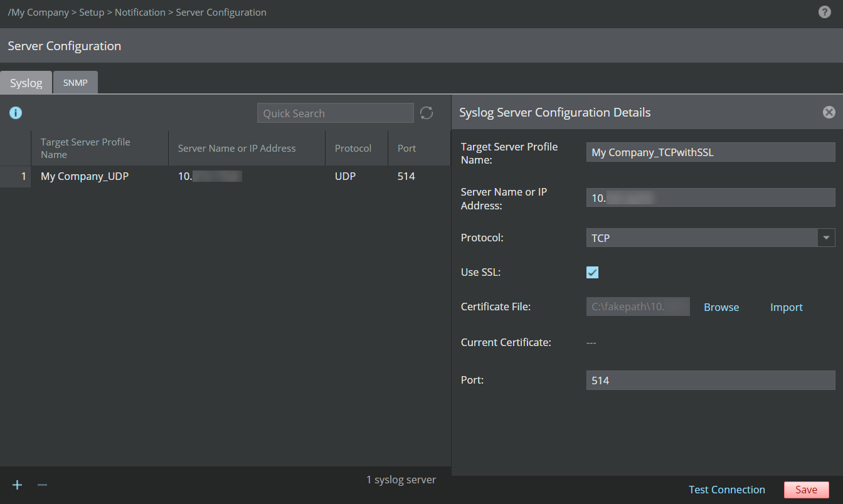Viewport: 843px width, 504px height.
Task: Save the syslog server configuration
Action: pyautogui.click(x=807, y=490)
